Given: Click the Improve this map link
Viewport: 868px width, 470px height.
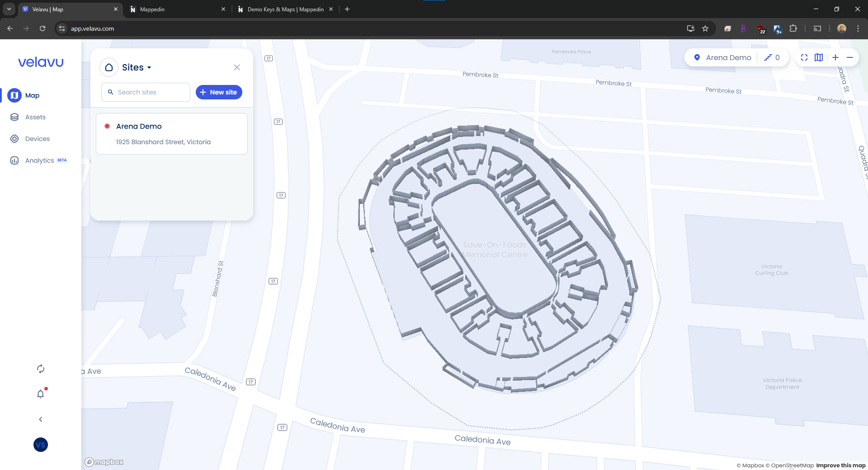Looking at the screenshot, I should click(840, 465).
